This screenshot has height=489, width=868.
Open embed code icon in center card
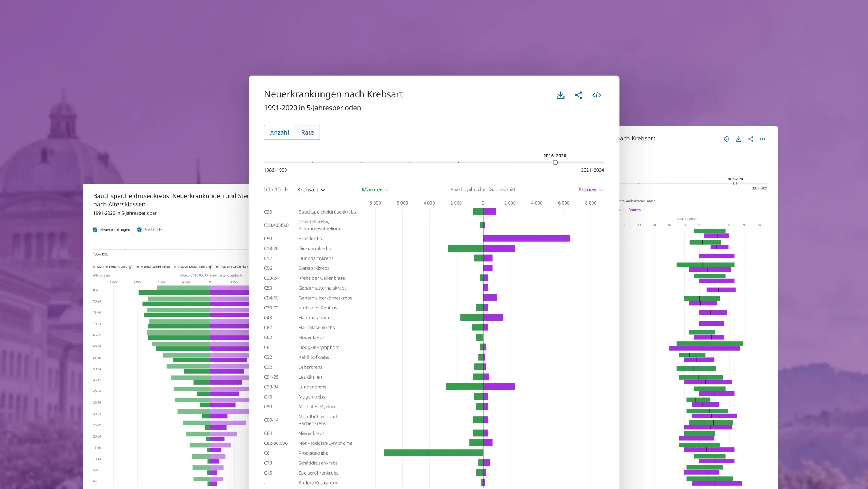tap(596, 95)
